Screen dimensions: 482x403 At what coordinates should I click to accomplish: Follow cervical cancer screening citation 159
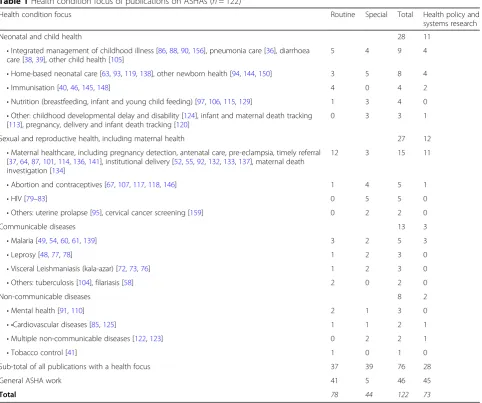196,213
